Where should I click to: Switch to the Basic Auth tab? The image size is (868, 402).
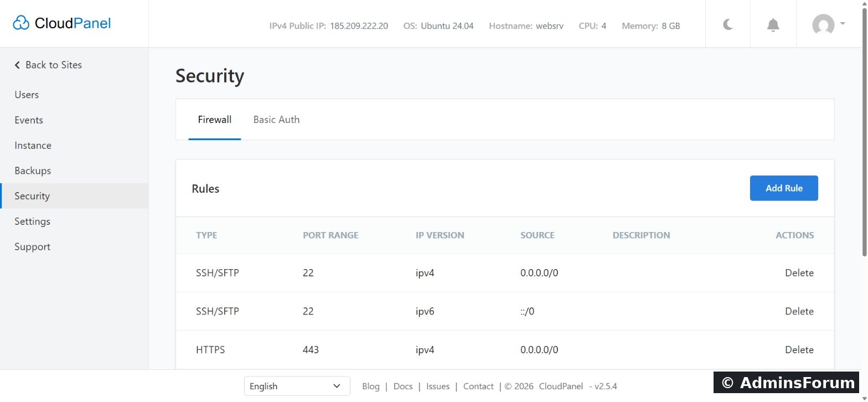276,119
